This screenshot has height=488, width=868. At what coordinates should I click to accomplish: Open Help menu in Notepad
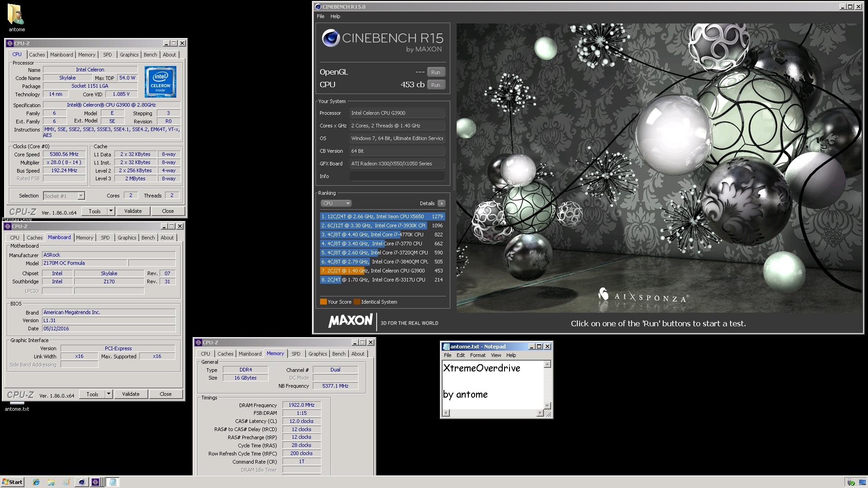pyautogui.click(x=511, y=355)
